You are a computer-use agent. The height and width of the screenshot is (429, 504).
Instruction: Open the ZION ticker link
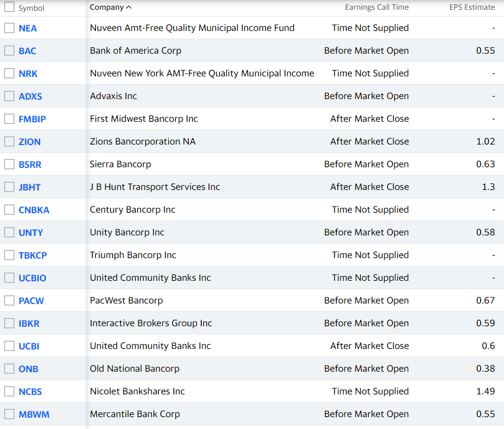pos(29,142)
